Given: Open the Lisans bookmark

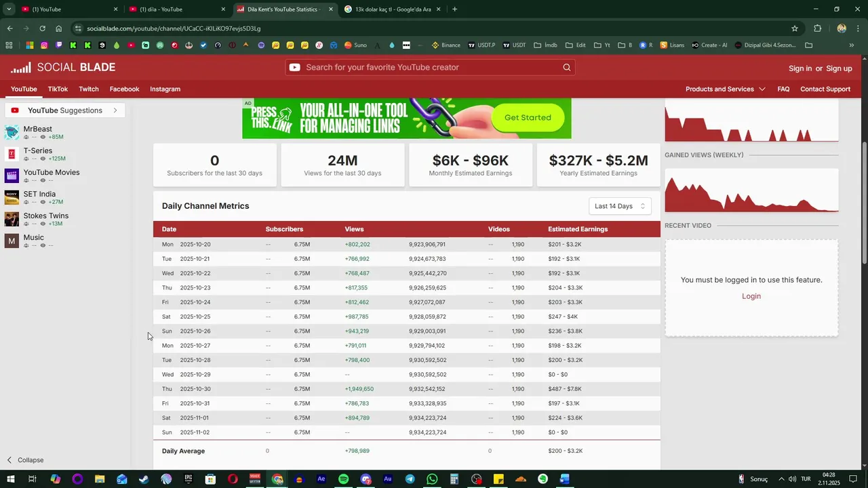Looking at the screenshot, I should tap(671, 45).
